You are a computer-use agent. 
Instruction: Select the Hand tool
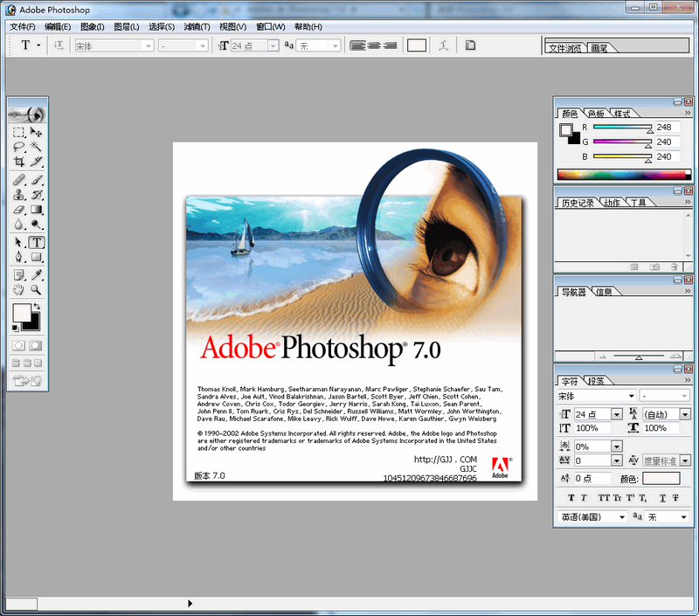point(18,289)
